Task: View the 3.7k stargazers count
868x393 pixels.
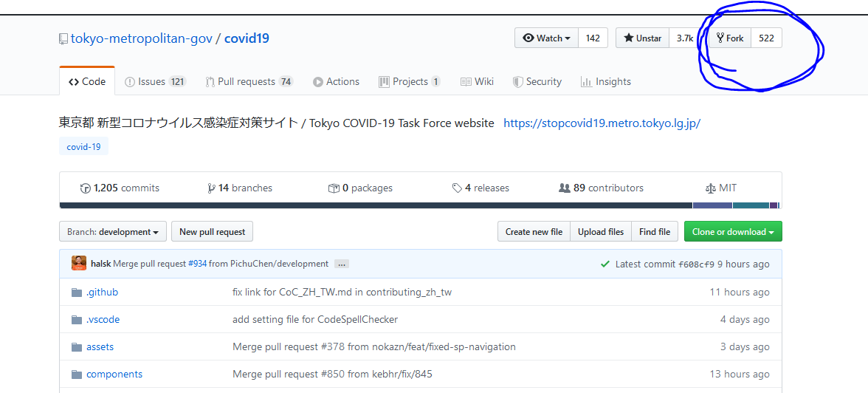Action: (685, 38)
